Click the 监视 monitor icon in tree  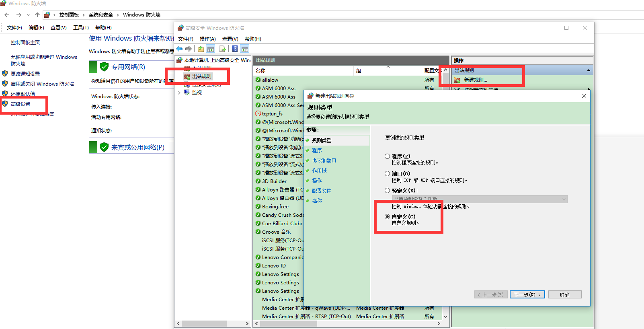click(x=187, y=93)
